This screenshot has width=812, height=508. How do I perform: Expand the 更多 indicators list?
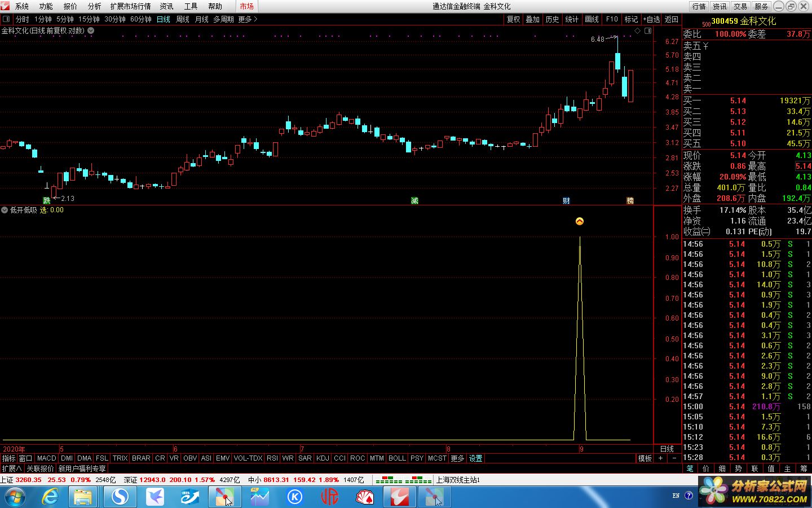(457, 458)
